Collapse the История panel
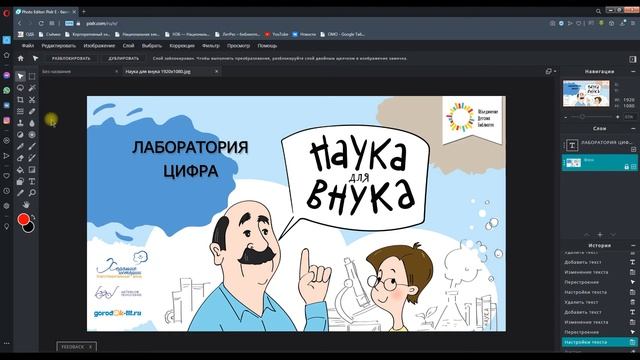 (x=633, y=245)
